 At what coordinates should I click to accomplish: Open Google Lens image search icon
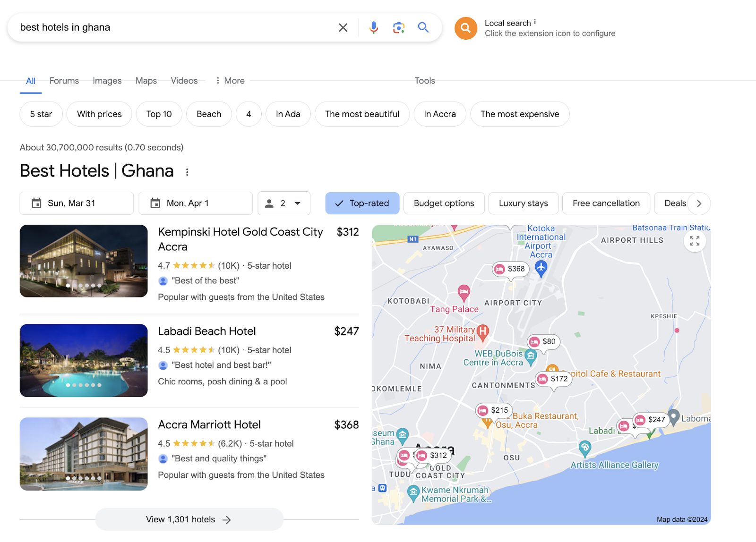pyautogui.click(x=399, y=27)
